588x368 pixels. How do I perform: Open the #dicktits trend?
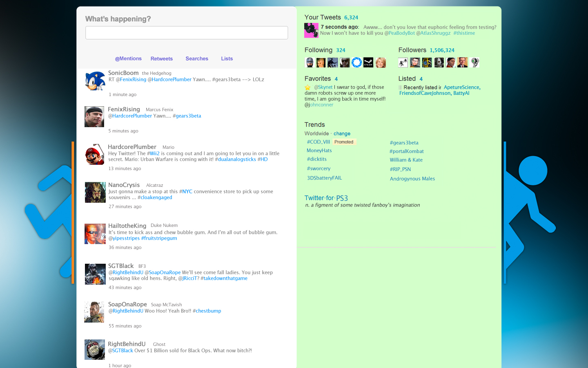click(x=317, y=159)
